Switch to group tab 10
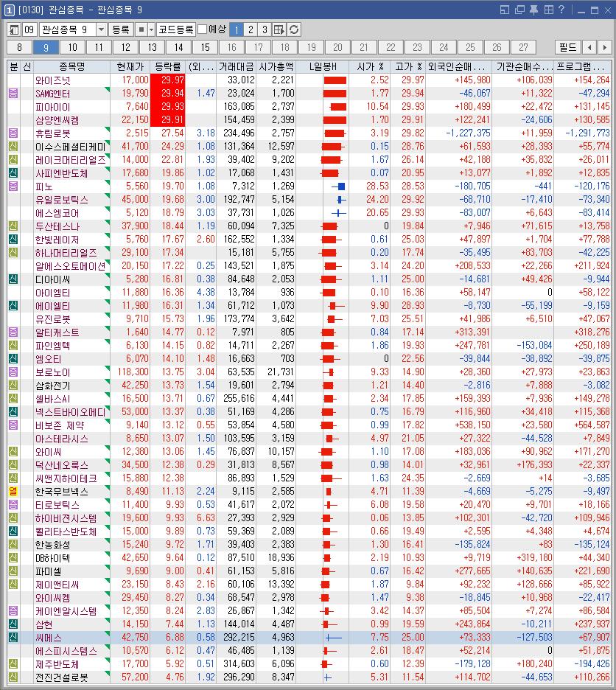This screenshot has width=616, height=690. tap(72, 47)
